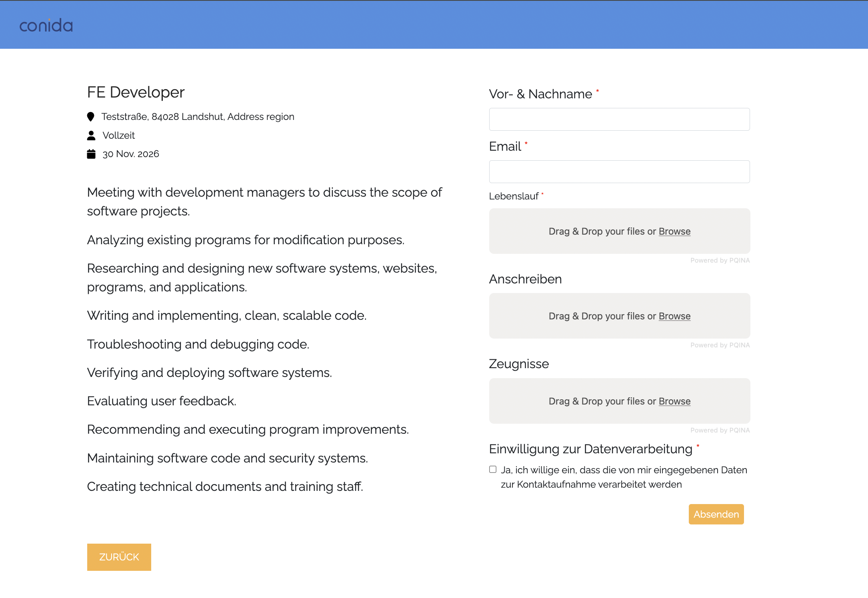
Task: Click the Lebenslauf drag and drop area
Action: point(619,231)
